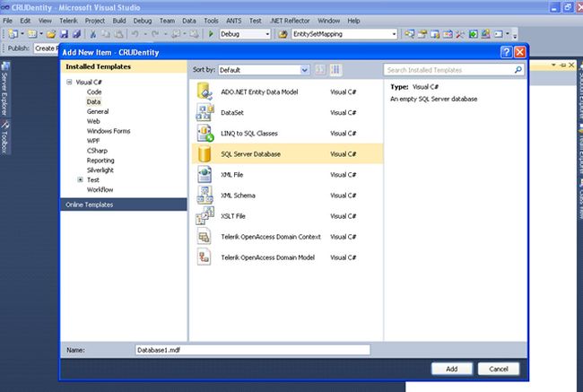Select Telerik OpenAccess Domain Model template
583x392 pixels.
pyautogui.click(x=287, y=257)
